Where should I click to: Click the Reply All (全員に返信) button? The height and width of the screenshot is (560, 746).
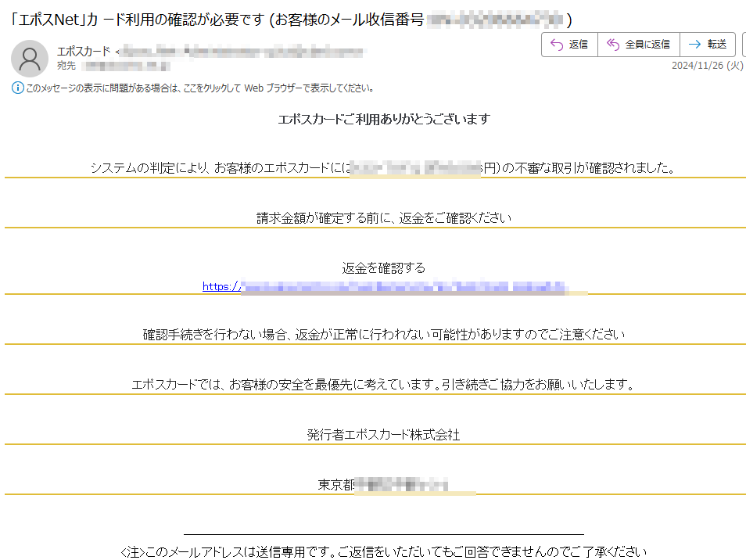[x=638, y=45]
